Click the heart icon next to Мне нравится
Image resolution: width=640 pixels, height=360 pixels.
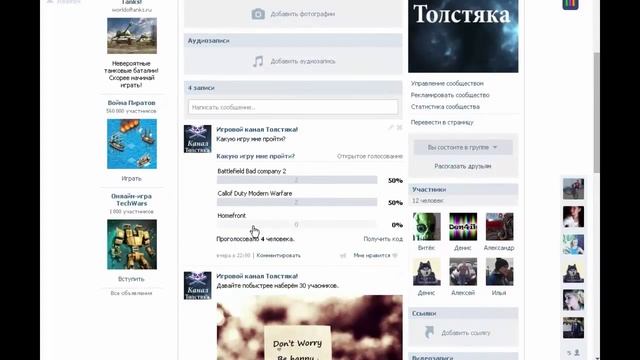tap(395, 256)
